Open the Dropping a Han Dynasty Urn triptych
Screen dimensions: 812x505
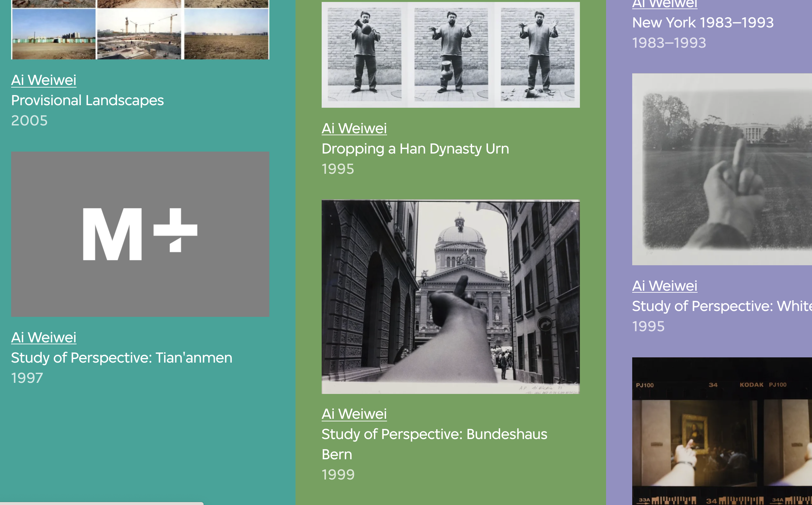450,55
